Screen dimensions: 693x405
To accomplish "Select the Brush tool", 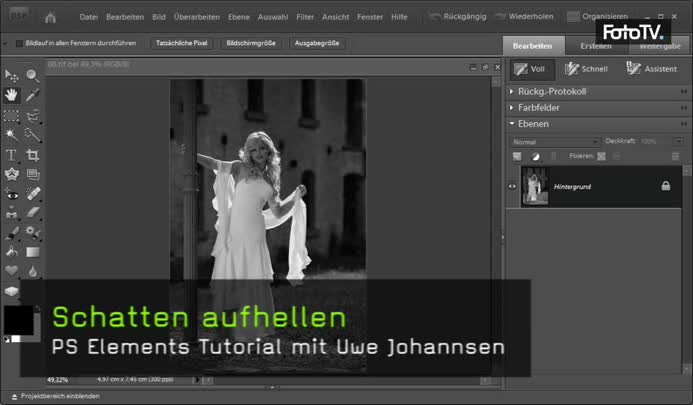I will [x=11, y=233].
